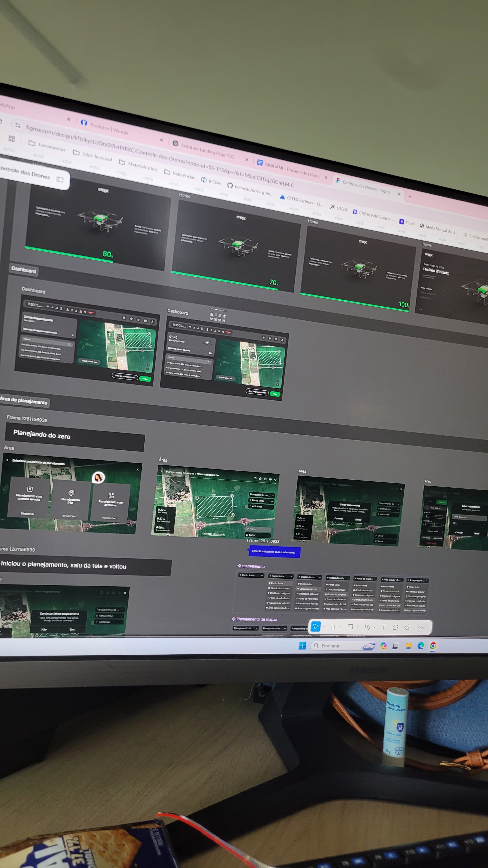Click green progress bar in 70 percent frame
This screenshot has width=488, height=868.
[x=225, y=280]
